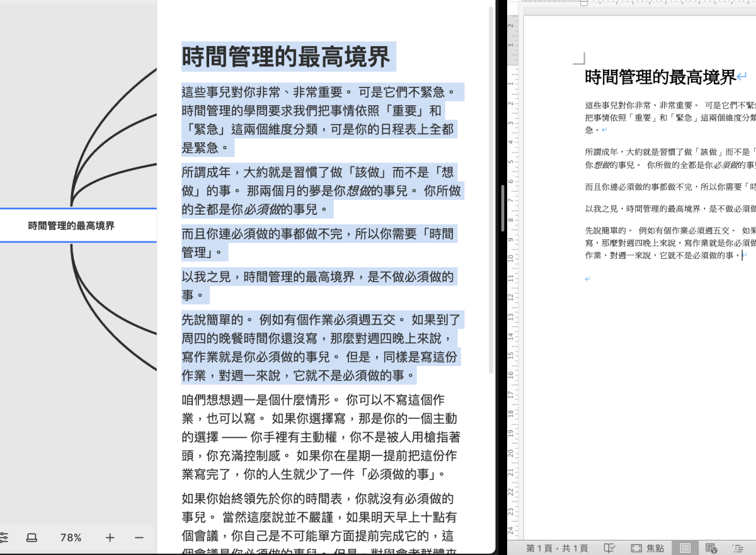This screenshot has width=756, height=555.
Task: Switch to Print Layout view icon
Action: pyautogui.click(x=685, y=548)
